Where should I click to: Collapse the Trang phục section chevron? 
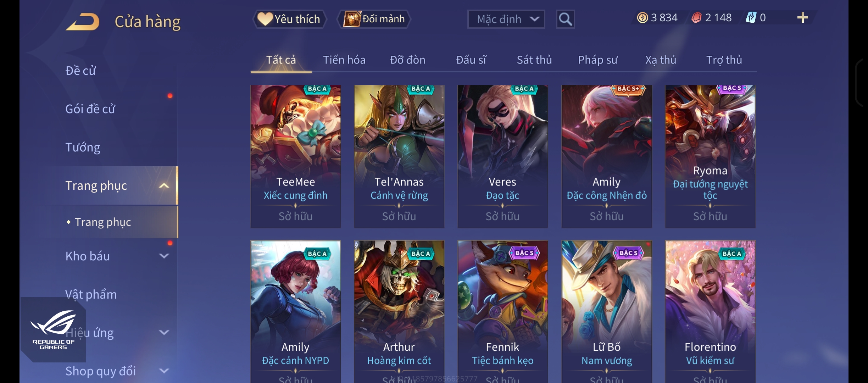[x=164, y=185]
